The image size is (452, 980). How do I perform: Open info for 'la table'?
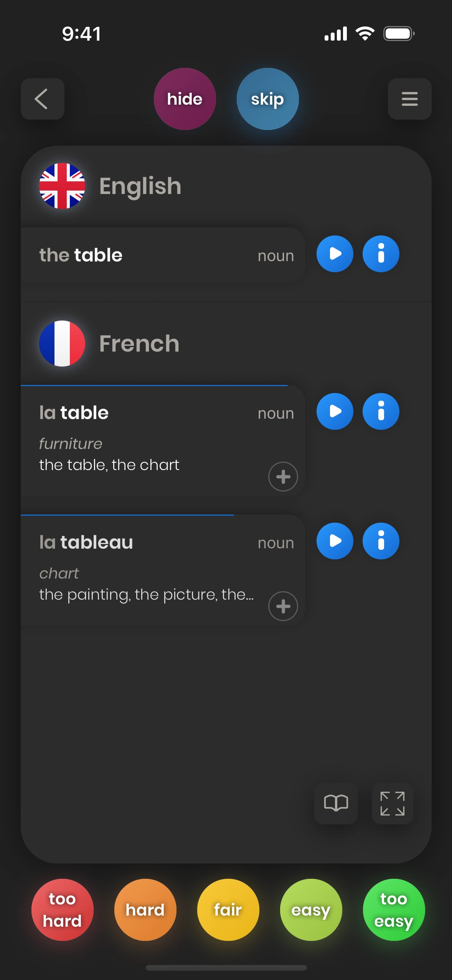[381, 411]
